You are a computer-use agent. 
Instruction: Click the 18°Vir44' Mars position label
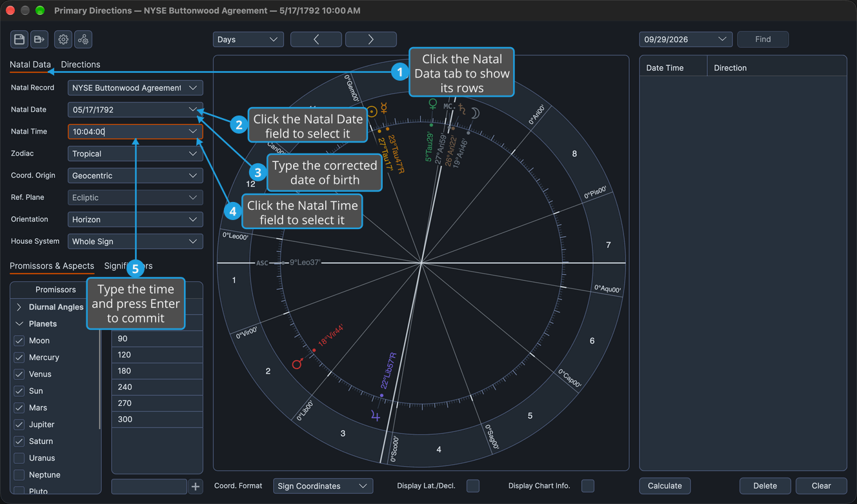click(331, 336)
